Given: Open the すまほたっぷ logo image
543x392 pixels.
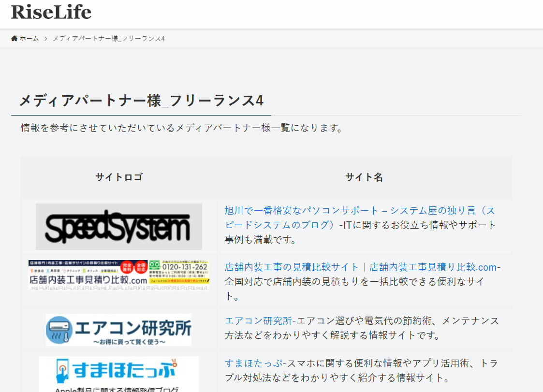Looking at the screenshot, I should click(118, 374).
